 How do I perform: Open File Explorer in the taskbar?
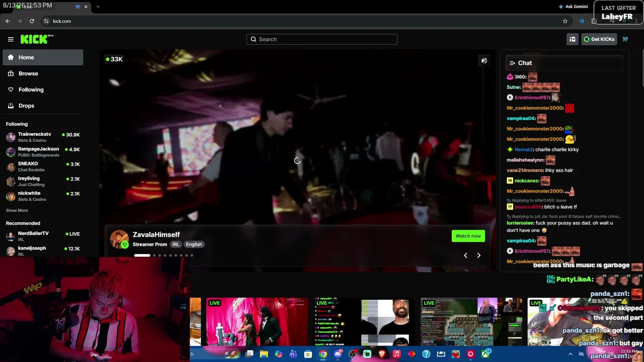pyautogui.click(x=264, y=354)
